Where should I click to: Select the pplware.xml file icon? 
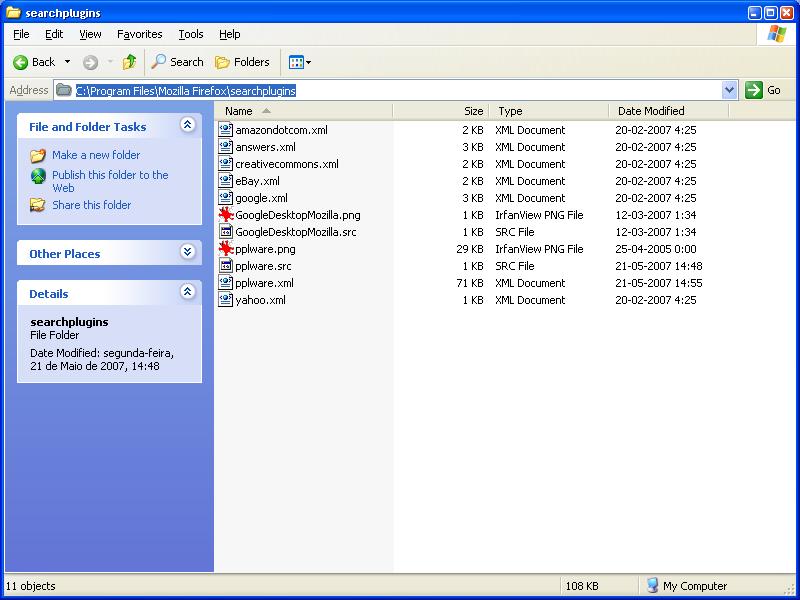click(x=226, y=283)
